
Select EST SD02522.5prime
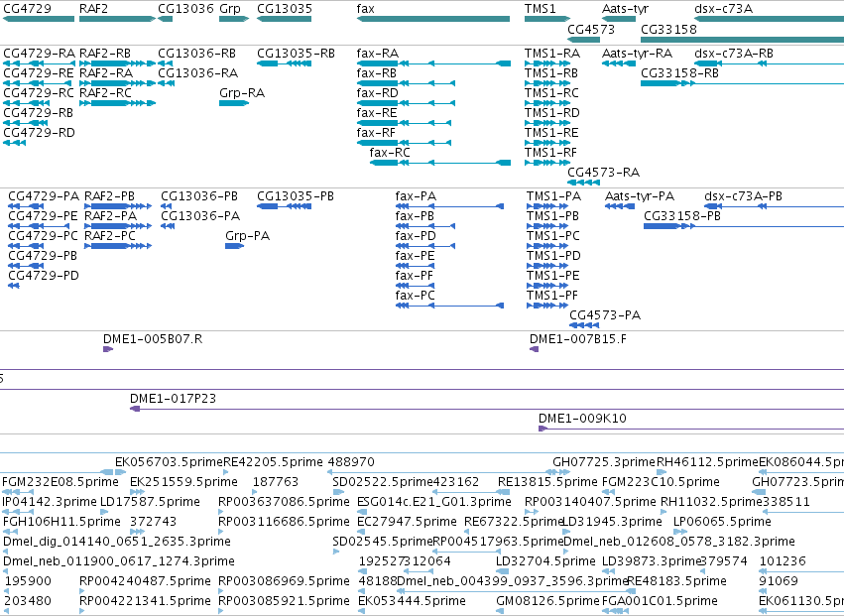[x=383, y=482]
